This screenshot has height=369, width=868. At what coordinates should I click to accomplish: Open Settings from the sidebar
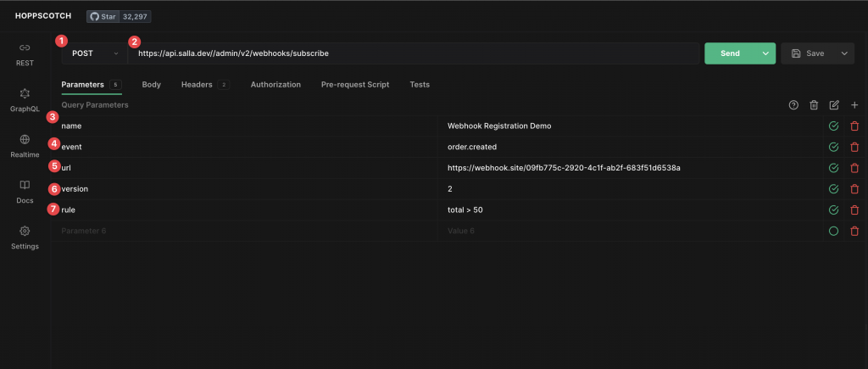point(25,238)
